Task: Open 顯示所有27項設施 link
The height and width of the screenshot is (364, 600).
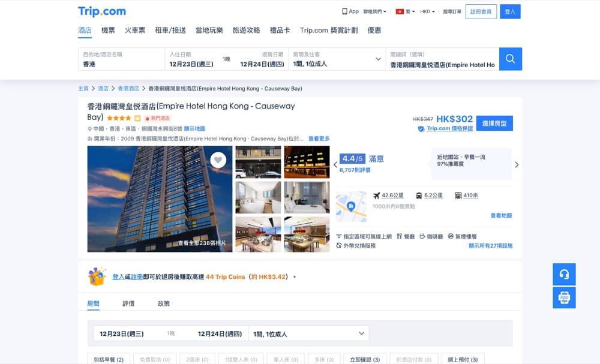Action: pos(491,245)
